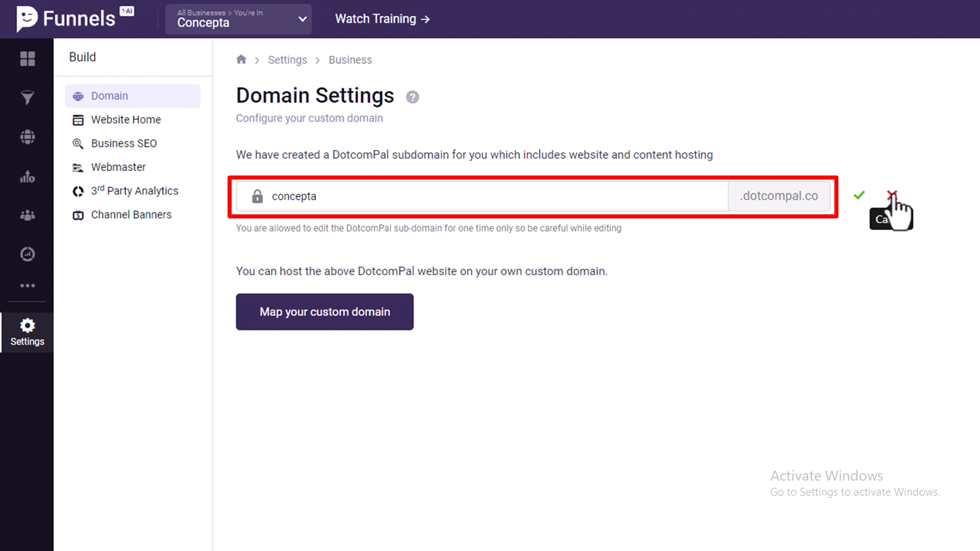
Task: Click the Build panel heading
Action: [x=83, y=57]
